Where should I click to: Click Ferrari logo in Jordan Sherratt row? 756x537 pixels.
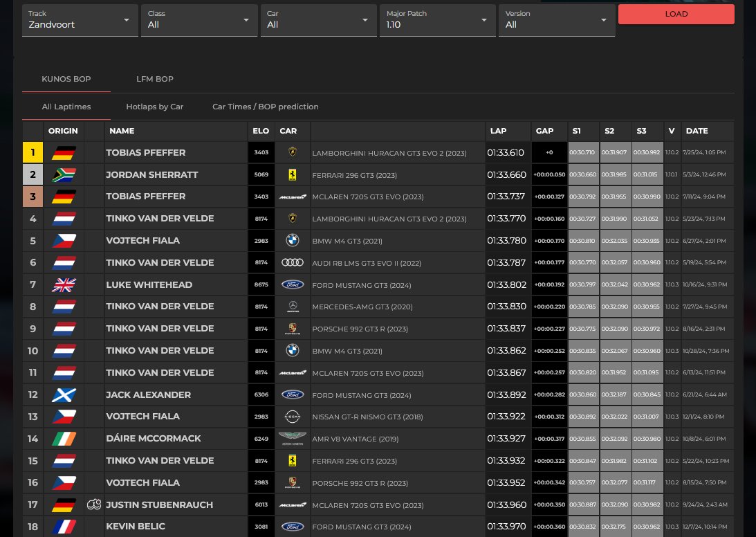click(292, 174)
